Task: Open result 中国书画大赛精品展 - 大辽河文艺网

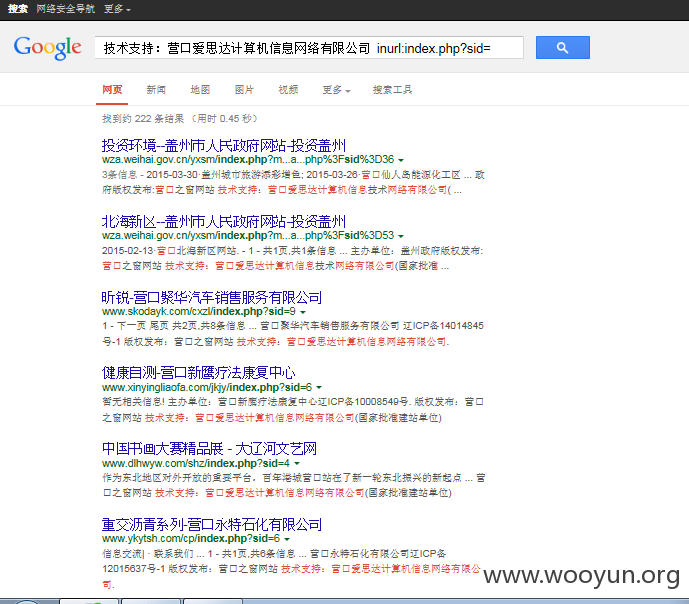Action: (209, 448)
